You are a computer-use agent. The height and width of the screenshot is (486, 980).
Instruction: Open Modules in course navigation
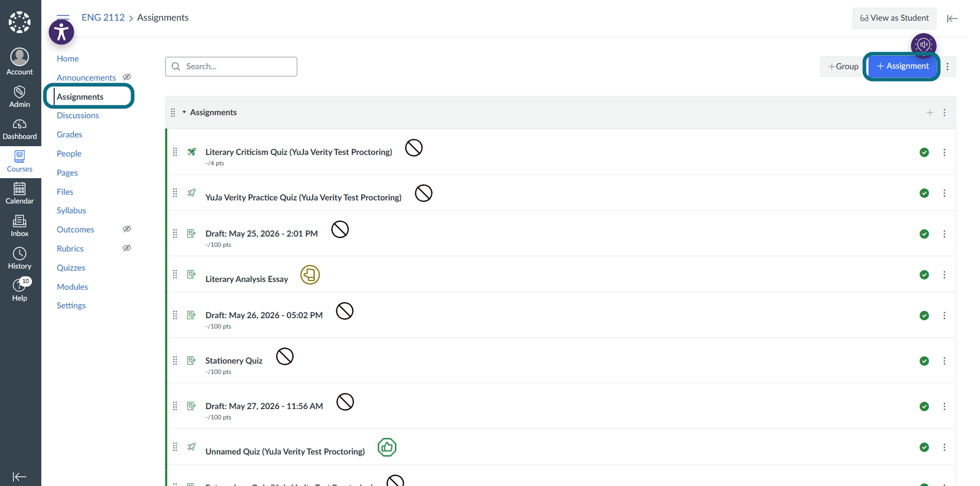(72, 287)
